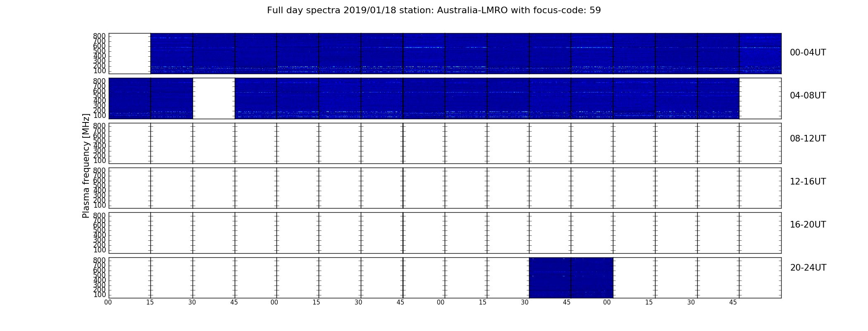The image size is (868, 331).
Task: Select the '00-04UT' panel label
Action: [808, 53]
